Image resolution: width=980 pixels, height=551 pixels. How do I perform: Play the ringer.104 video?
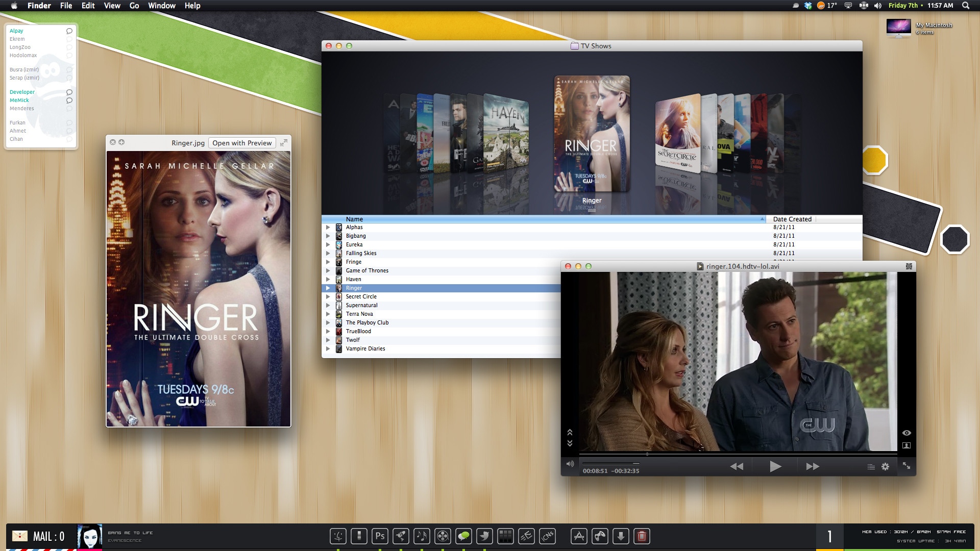(x=775, y=466)
